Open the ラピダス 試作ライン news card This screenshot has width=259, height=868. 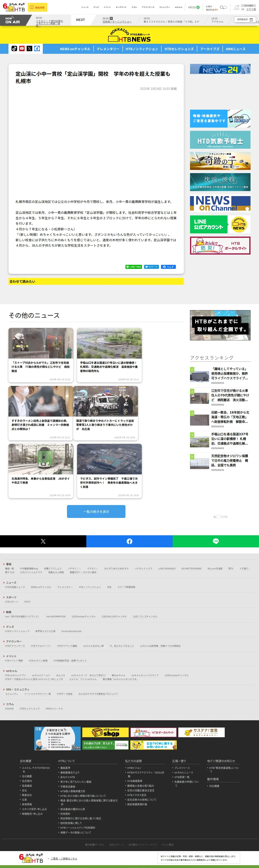109,471
